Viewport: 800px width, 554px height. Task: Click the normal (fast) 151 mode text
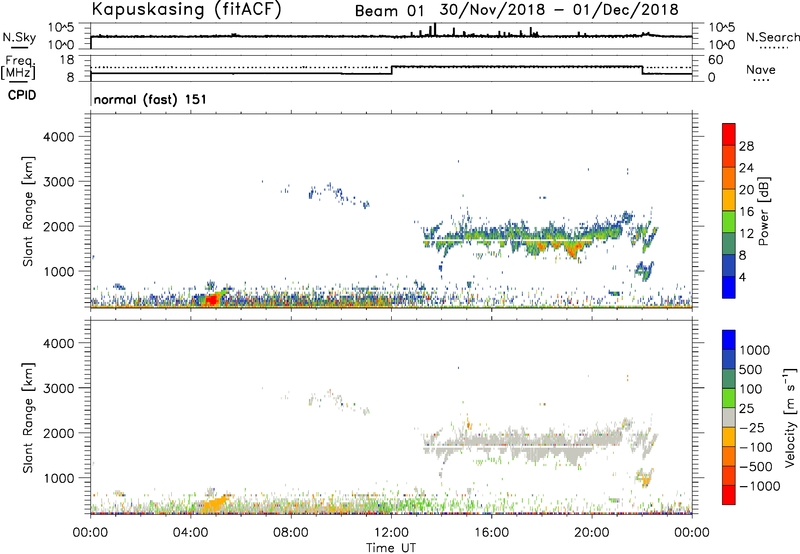coord(151,99)
